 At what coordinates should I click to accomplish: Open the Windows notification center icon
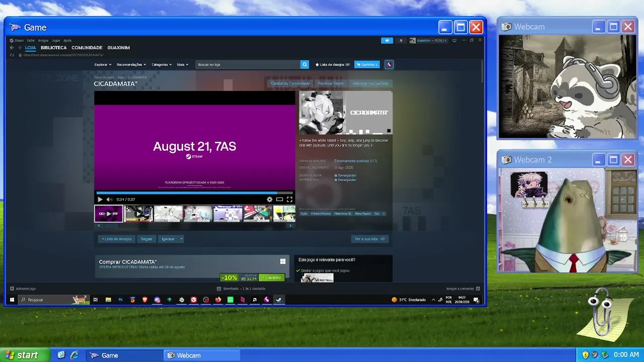(x=476, y=300)
